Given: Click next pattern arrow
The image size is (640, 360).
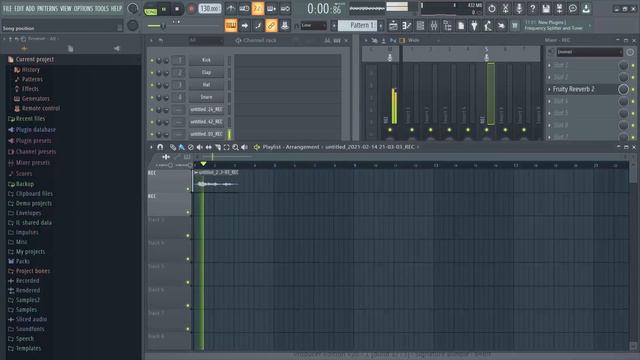Looking at the screenshot, I should [381, 25].
